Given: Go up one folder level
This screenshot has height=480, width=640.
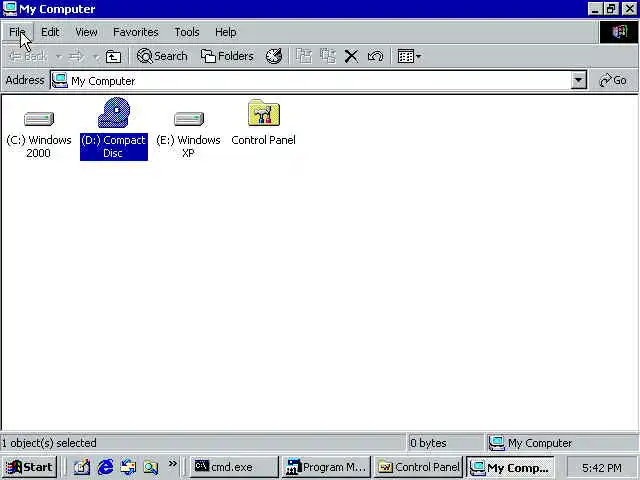Looking at the screenshot, I should tap(113, 56).
